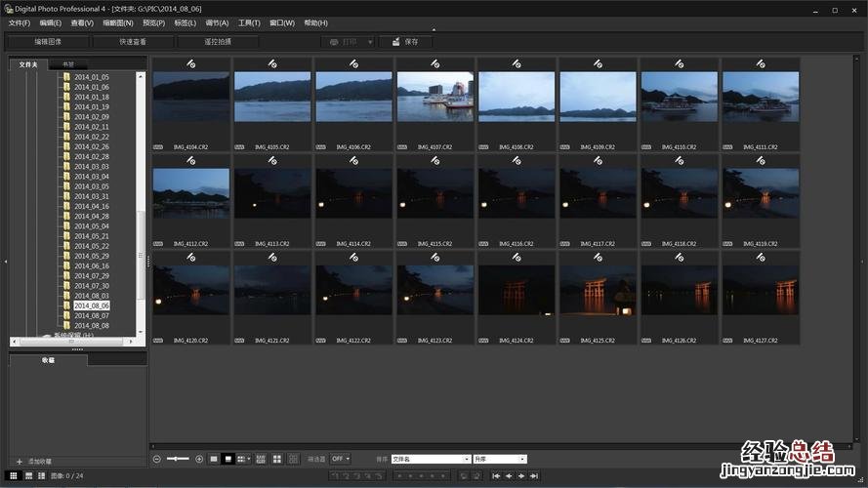Switch to the 书签 tab
Viewport: 868px width, 488px height.
click(67, 64)
